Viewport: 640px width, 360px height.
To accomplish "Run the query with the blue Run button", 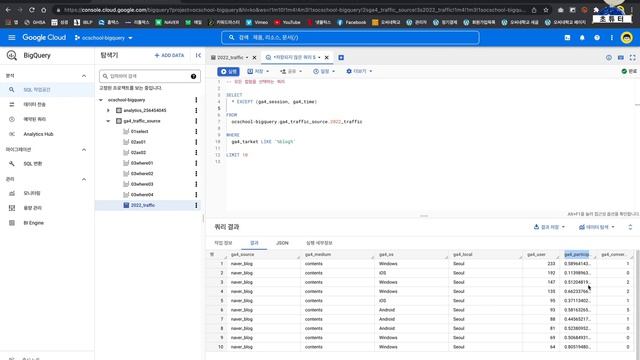I will click(x=228, y=71).
